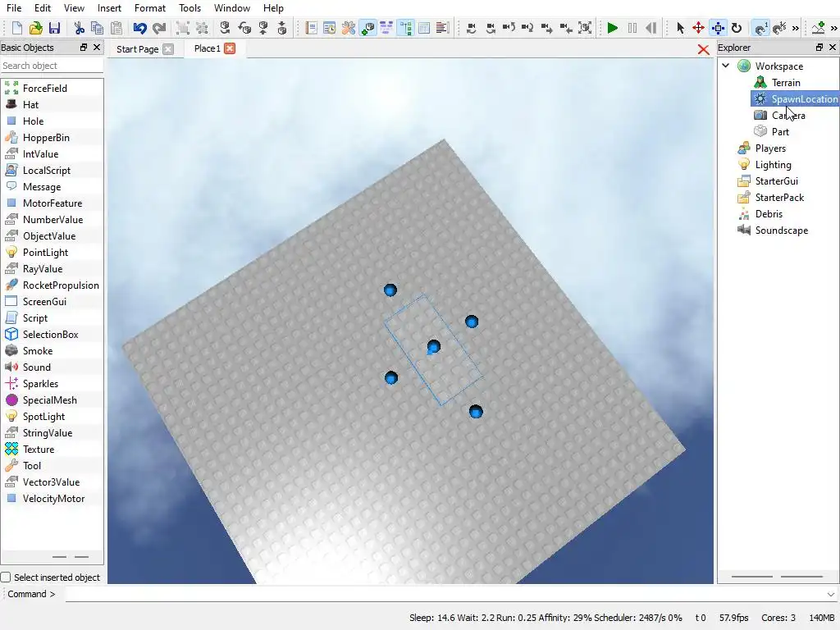
Task: Insert a PointLight object
Action: click(x=45, y=253)
